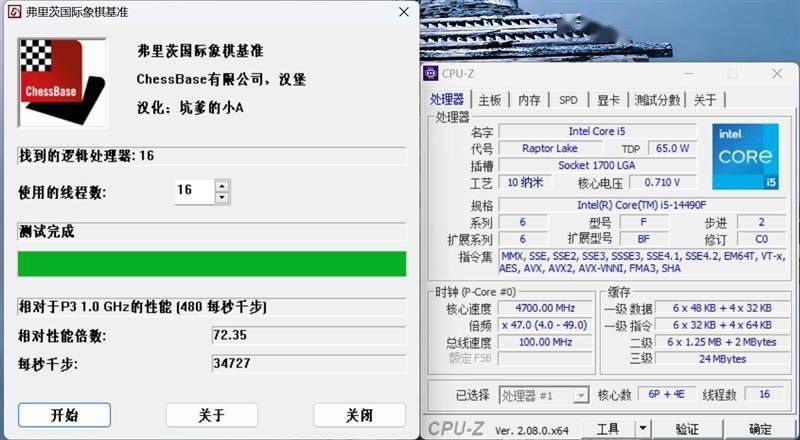The height and width of the screenshot is (440, 800).
Task: Click the kilonodes per second value 34727
Action: [x=309, y=364]
